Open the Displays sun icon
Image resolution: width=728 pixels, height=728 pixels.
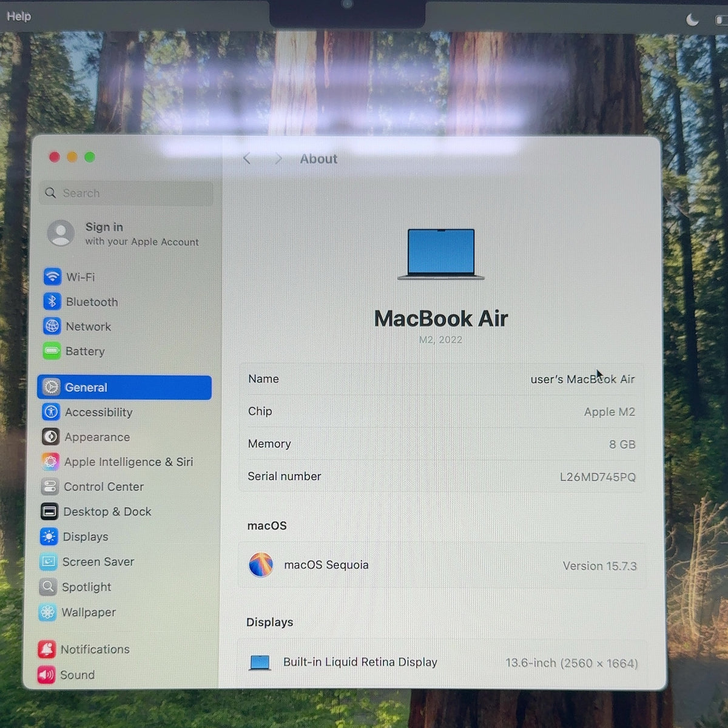(x=49, y=537)
